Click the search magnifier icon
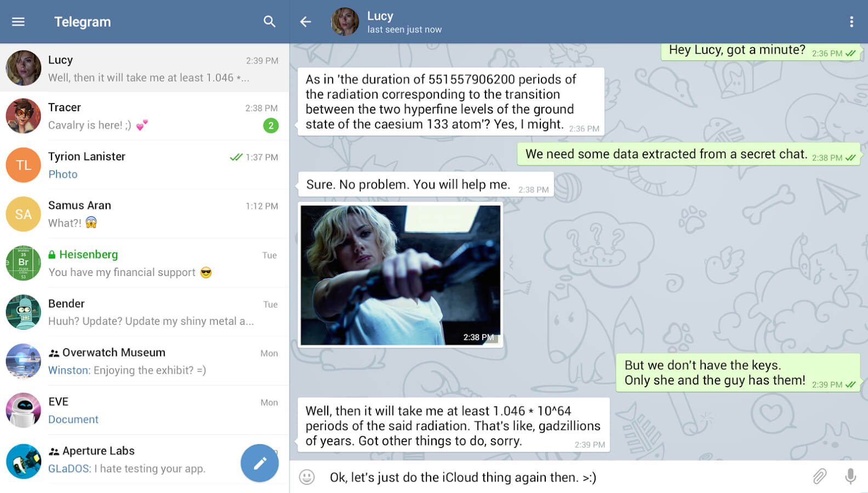Viewport: 868px width, 493px height. click(269, 21)
